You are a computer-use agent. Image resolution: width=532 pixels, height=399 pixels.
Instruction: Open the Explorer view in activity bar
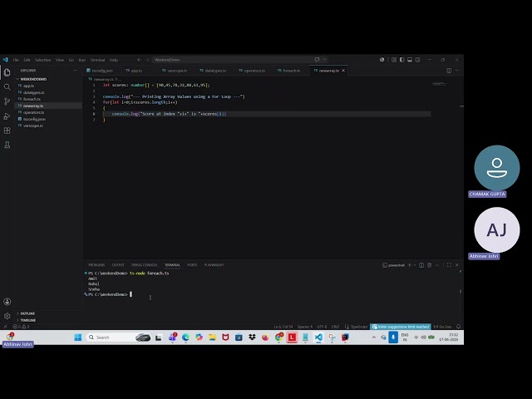7,72
